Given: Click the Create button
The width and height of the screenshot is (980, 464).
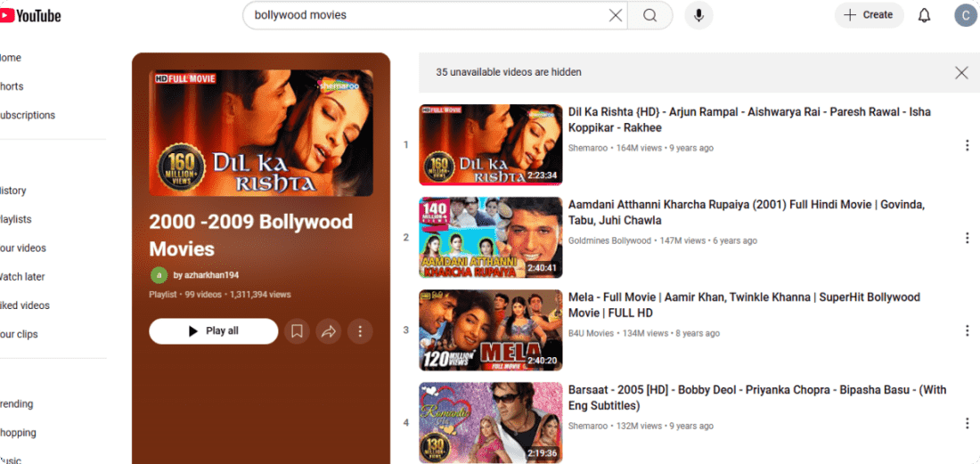Looking at the screenshot, I should pos(869,15).
